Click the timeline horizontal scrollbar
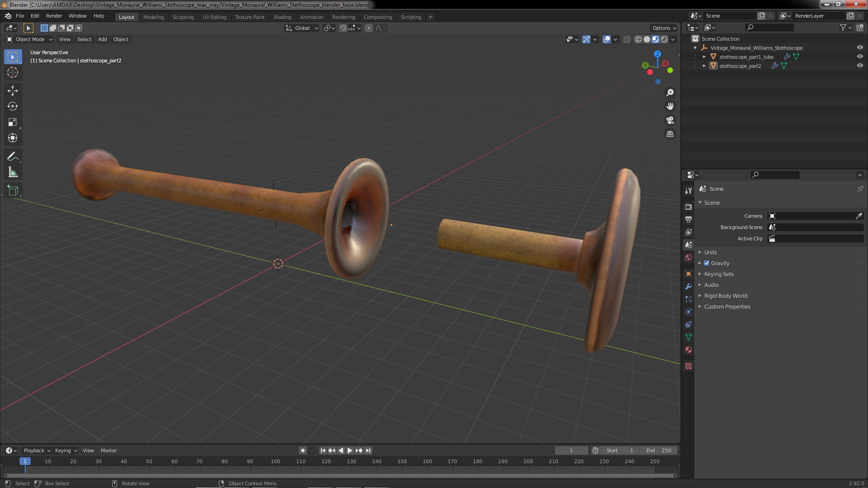Image resolution: width=868 pixels, height=488 pixels. 340,475
